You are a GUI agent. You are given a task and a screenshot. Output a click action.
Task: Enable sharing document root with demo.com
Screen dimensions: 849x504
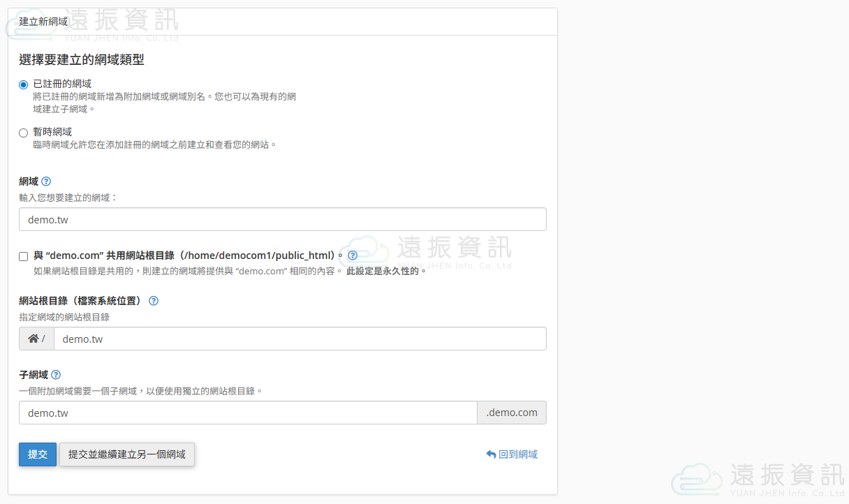click(x=24, y=256)
